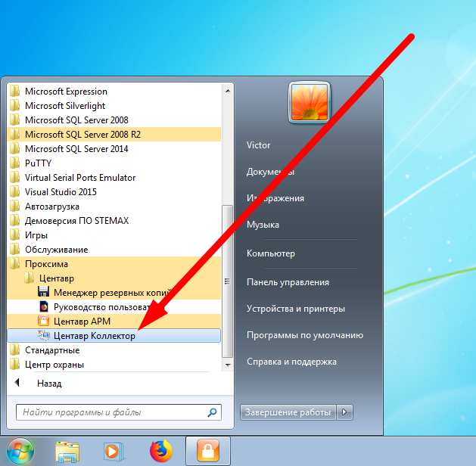This screenshot has width=476, height=466.
Task: Open Документы from the Start menu
Action: pyautogui.click(x=270, y=172)
